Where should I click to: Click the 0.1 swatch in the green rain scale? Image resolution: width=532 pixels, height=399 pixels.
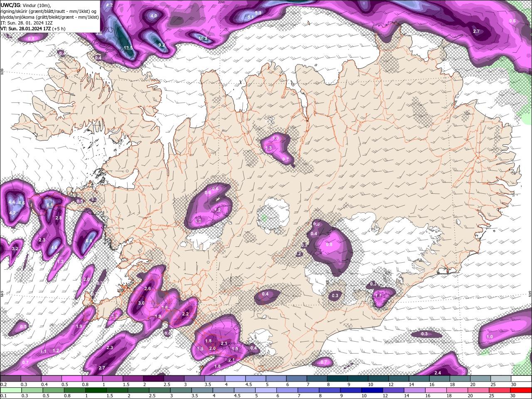(x=10, y=390)
